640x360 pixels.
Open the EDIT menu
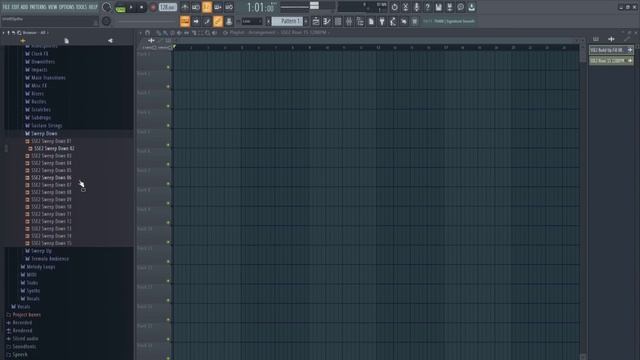15,7
